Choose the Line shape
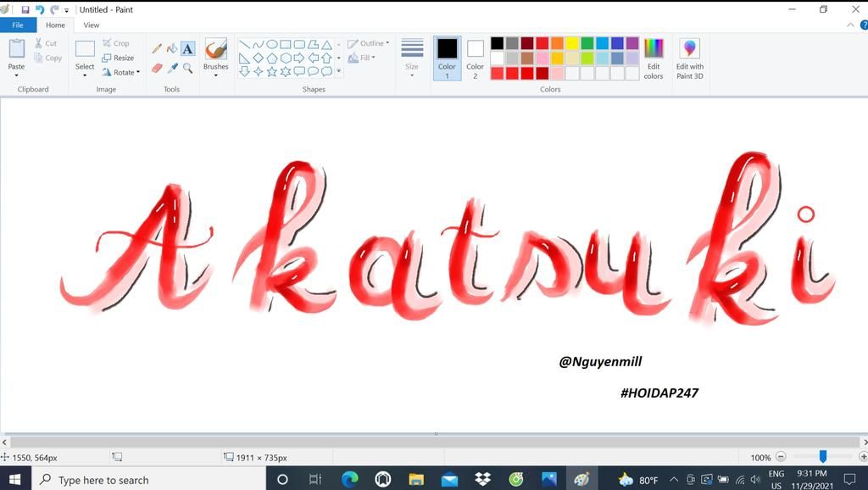 244,44
